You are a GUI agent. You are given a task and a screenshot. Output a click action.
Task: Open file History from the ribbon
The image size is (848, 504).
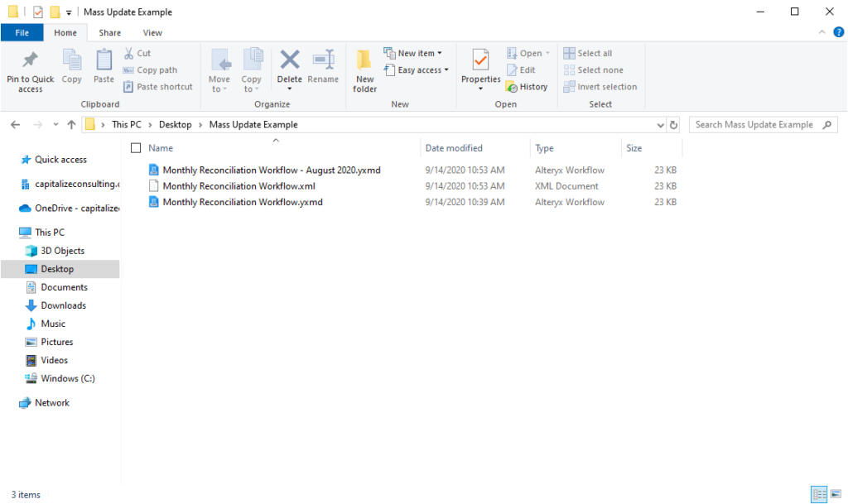pyautogui.click(x=528, y=86)
